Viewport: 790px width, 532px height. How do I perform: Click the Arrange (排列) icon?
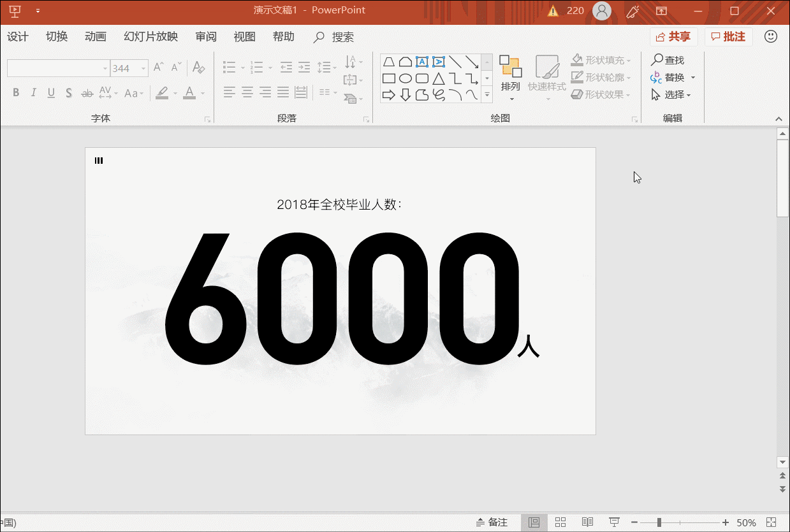(510, 67)
